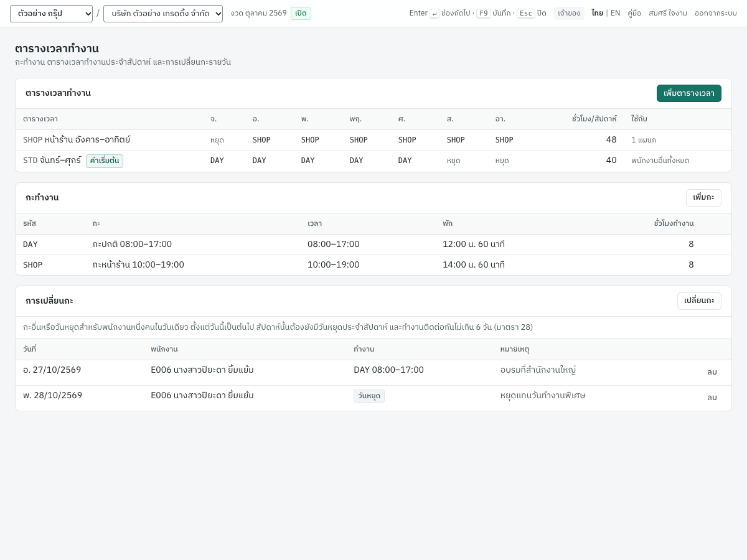Click break time 14:00 น. 60 นาที
This screenshot has width=747, height=560.
coord(474,265)
